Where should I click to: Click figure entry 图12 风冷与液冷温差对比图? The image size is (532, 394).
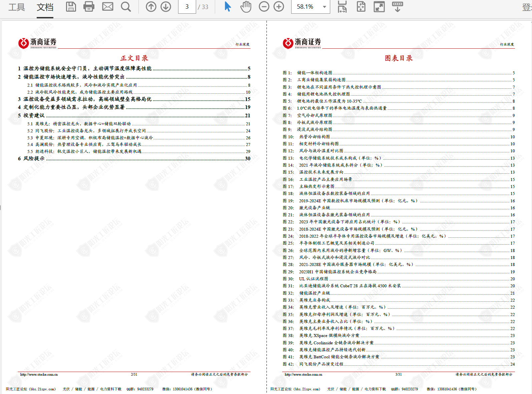tap(399, 151)
